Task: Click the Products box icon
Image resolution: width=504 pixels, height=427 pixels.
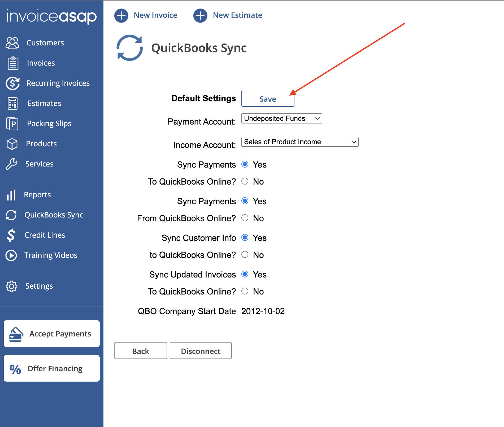Action: pyautogui.click(x=12, y=144)
